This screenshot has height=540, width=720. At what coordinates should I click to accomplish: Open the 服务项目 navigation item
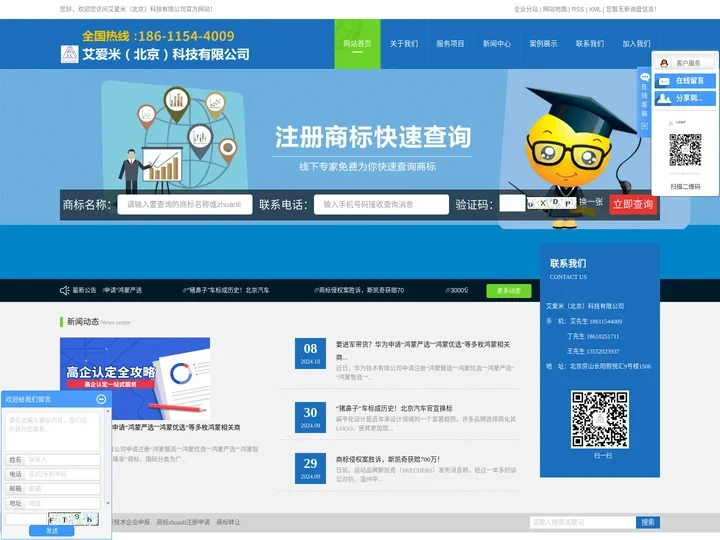pos(450,44)
